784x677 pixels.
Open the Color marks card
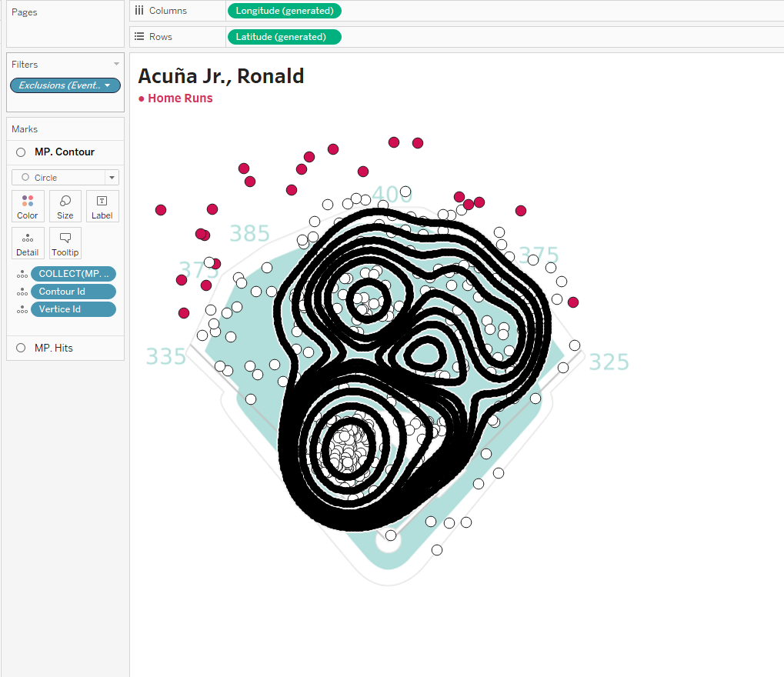(28, 206)
